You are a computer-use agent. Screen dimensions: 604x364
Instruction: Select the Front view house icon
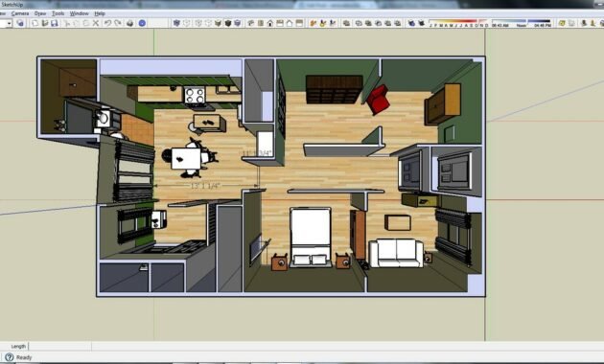[x=270, y=23]
